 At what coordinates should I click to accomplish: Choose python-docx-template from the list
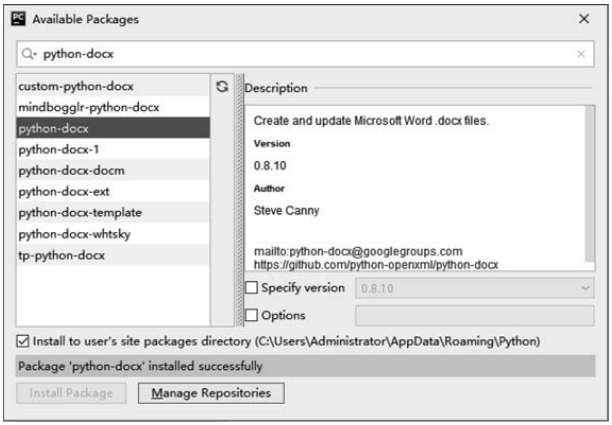pos(80,213)
